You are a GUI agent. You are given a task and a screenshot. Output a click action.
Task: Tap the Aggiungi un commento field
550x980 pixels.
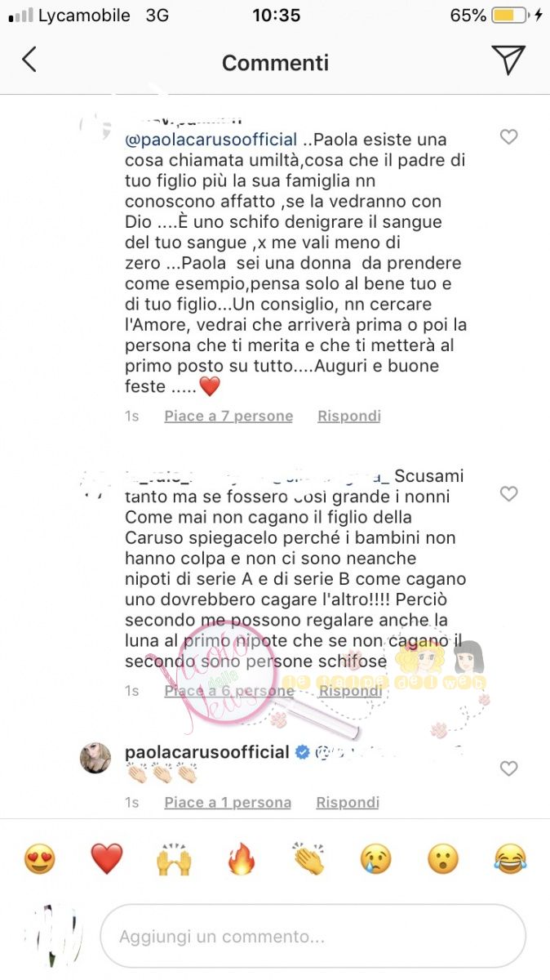pos(313,936)
